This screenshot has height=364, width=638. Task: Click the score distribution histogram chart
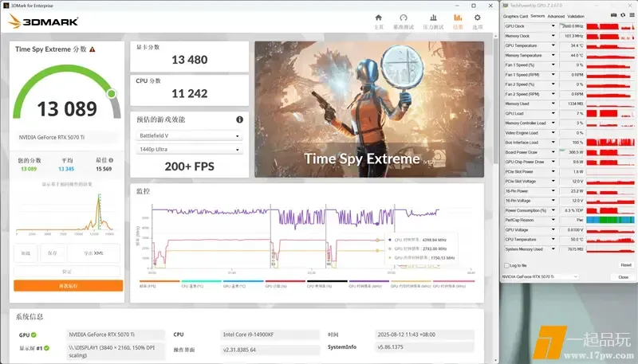65,213
